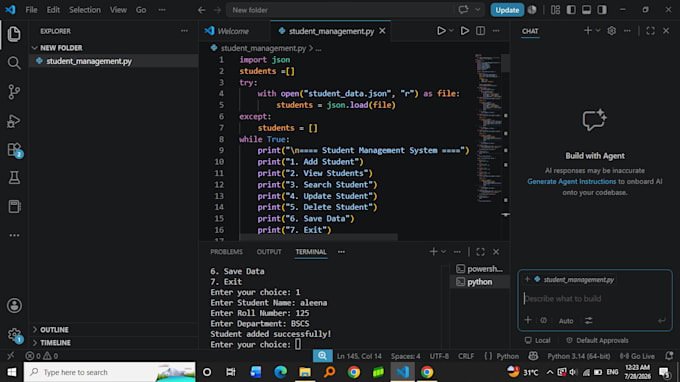Open Microsoft Edge from the taskbar

pos(280,372)
